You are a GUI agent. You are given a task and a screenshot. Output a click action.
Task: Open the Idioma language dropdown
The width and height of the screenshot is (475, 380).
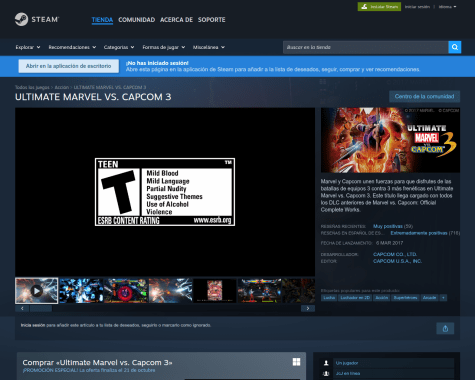[x=447, y=7]
